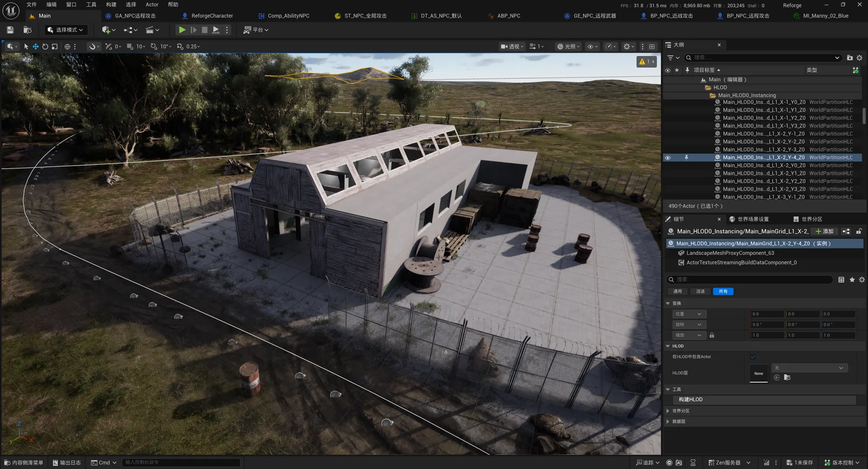Open the Actor menu

pos(152,5)
